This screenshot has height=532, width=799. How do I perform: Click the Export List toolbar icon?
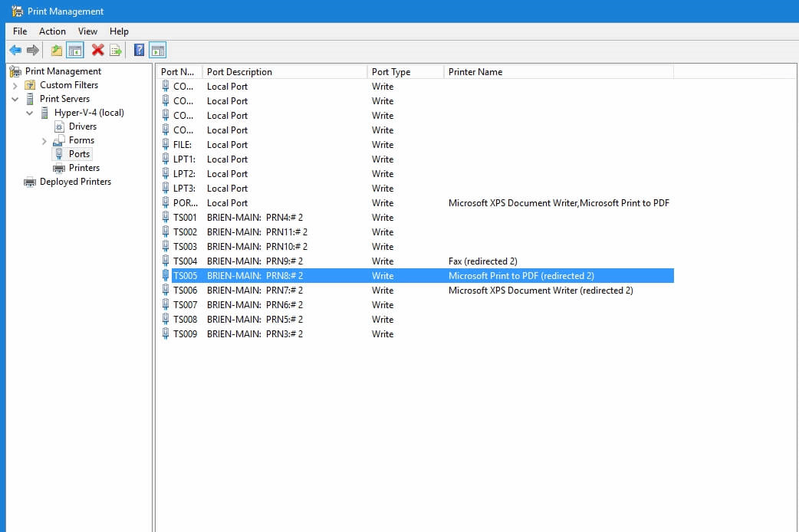tap(115, 50)
